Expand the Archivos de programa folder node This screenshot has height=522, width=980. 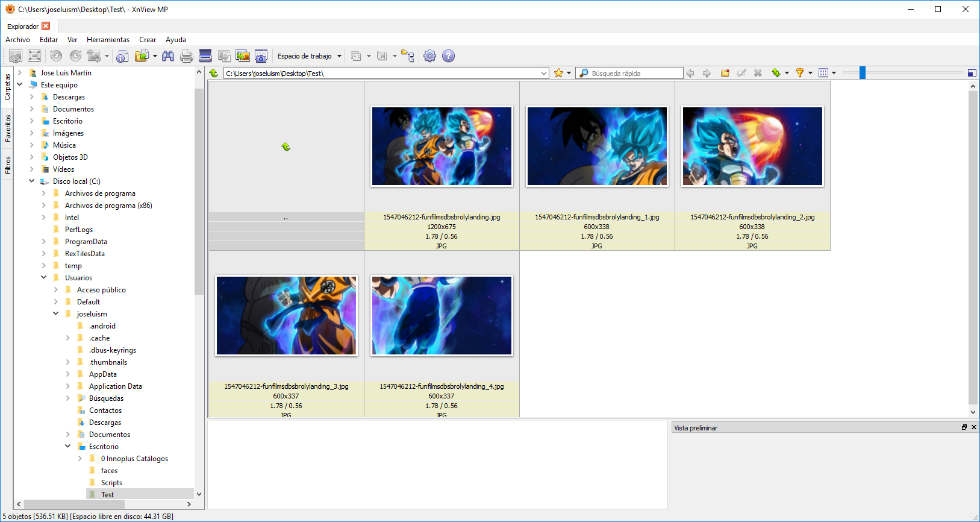44,193
